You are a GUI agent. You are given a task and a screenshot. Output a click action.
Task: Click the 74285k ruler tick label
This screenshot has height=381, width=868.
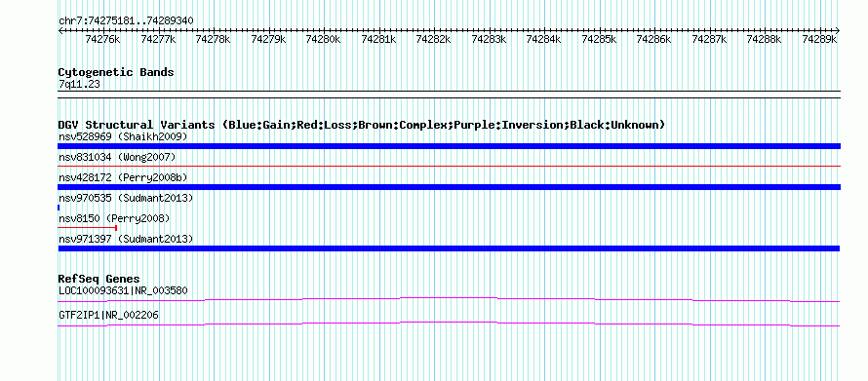pyautogui.click(x=599, y=39)
